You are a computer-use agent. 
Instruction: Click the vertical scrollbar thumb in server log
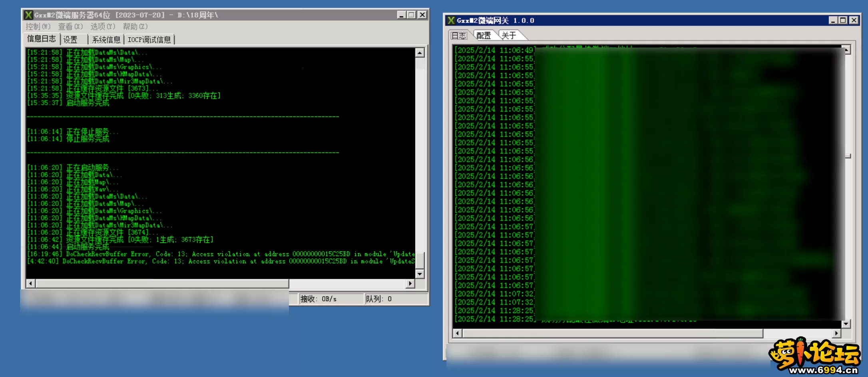(x=420, y=261)
